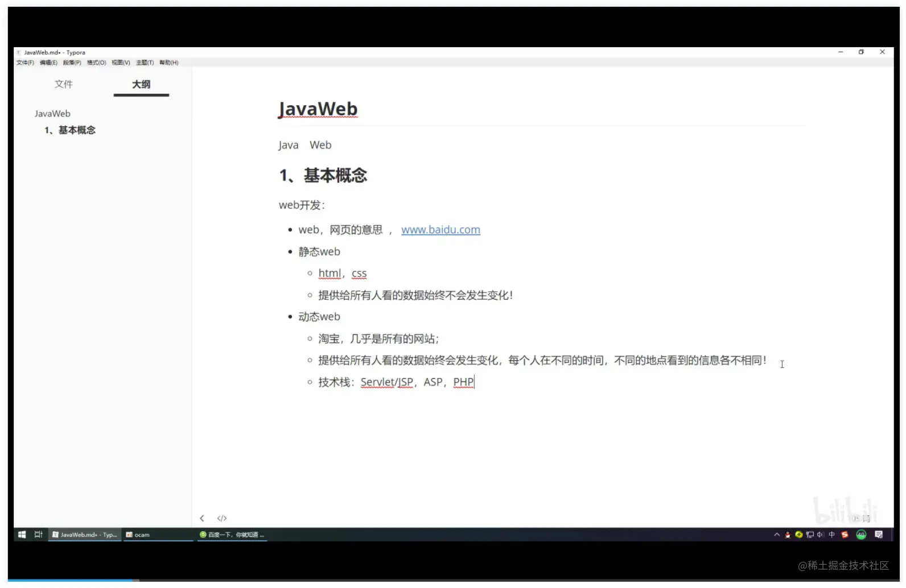Select JavaWeb heading in outline
906x588 pixels.
click(52, 114)
